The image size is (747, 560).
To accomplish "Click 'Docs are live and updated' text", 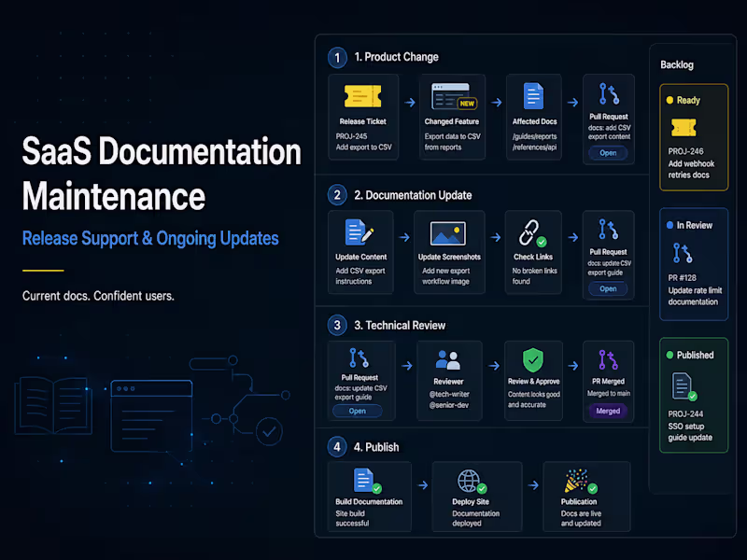I will pyautogui.click(x=581, y=518).
